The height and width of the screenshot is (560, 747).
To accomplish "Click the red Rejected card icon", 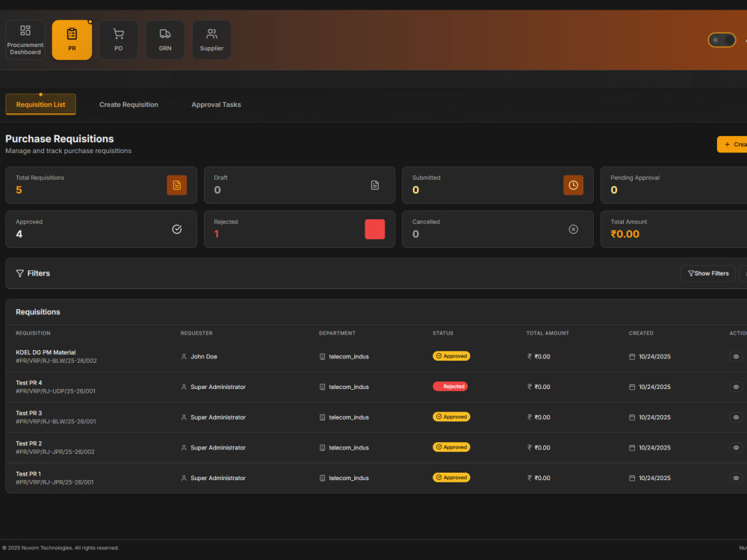I will tap(375, 229).
